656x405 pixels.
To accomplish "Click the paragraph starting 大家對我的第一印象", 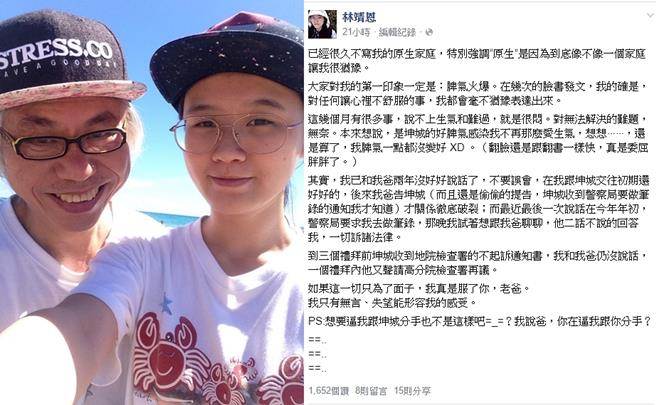I will point(478,93).
